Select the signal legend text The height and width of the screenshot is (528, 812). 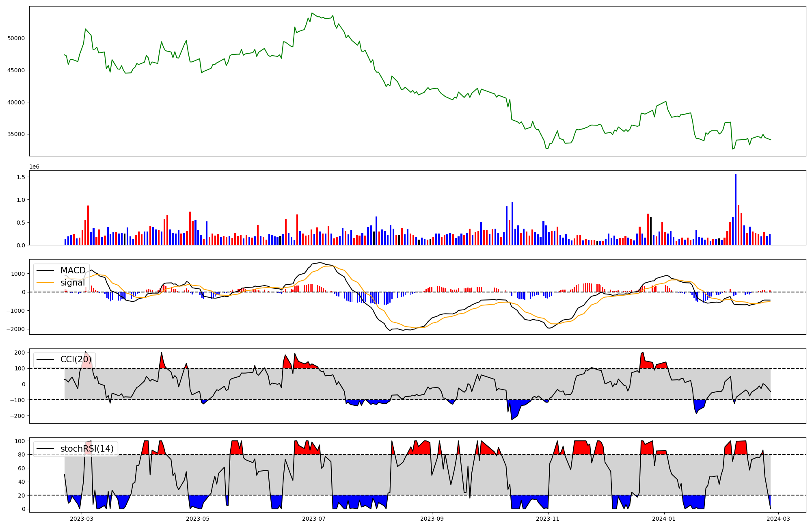coord(73,283)
